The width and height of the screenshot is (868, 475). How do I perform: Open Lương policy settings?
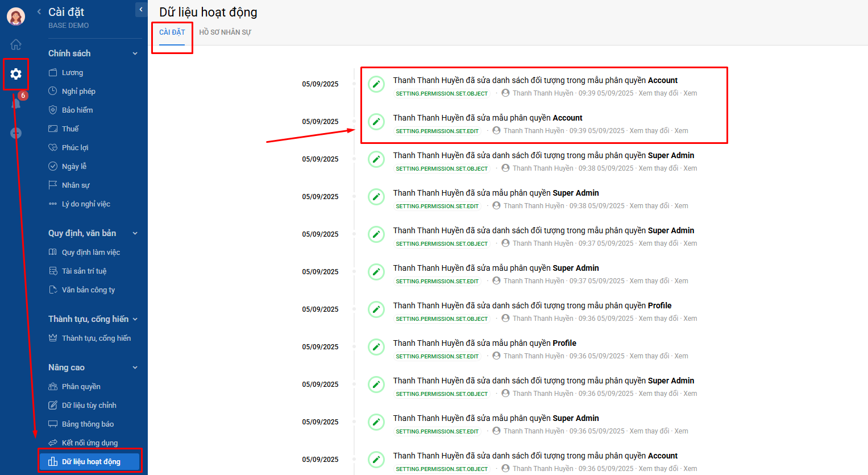pyautogui.click(x=72, y=72)
